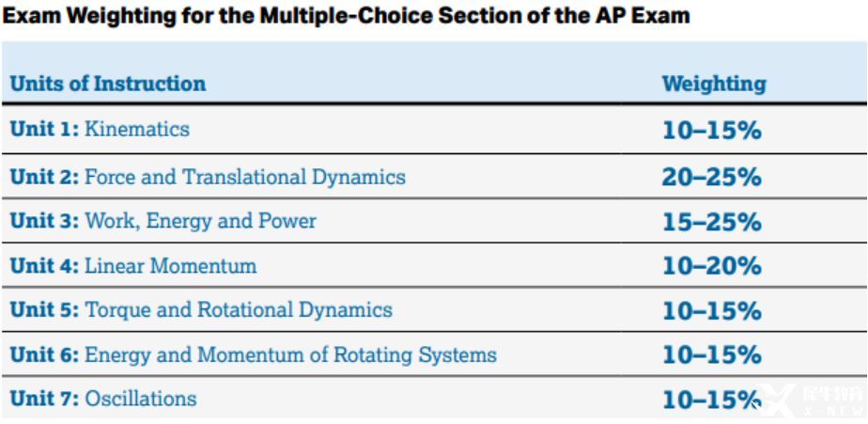Click the Chinese text watermark beside logo
This screenshot has width=868, height=424.
point(831,395)
